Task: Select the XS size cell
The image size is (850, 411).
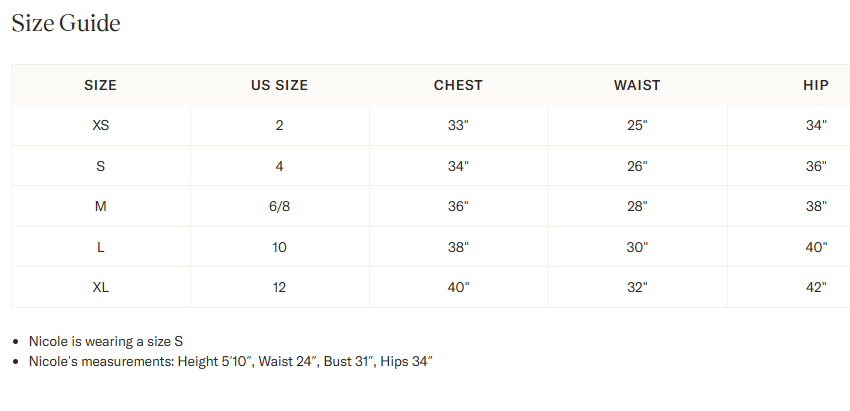Action: pos(100,125)
